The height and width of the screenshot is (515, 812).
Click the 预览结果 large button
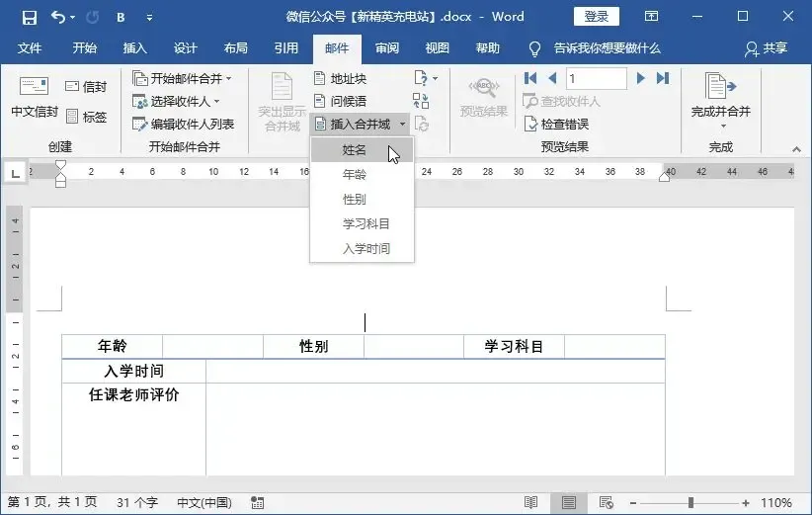484,98
